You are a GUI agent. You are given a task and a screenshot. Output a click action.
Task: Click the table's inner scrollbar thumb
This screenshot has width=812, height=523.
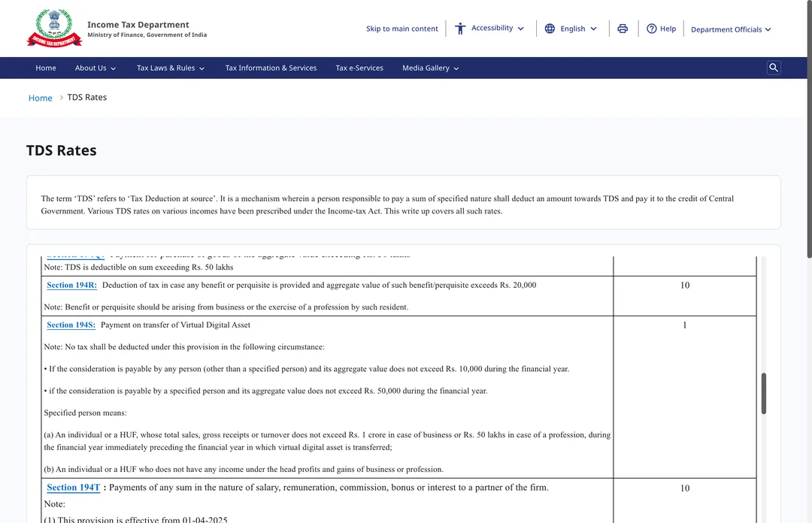point(763,393)
